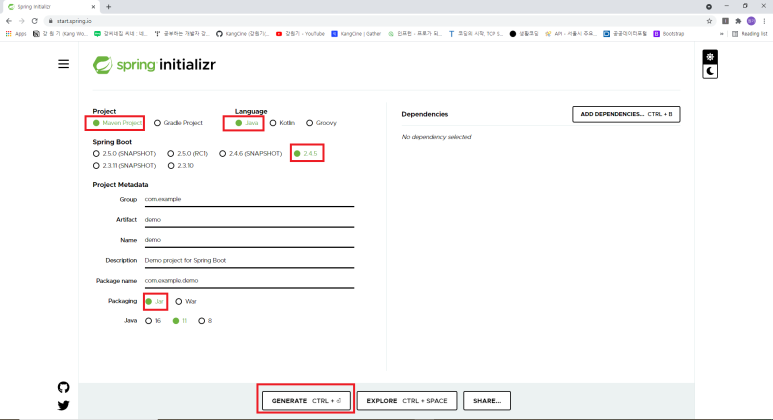The image size is (773, 420).
Task: Open a new browser tab
Action: tap(108, 7)
